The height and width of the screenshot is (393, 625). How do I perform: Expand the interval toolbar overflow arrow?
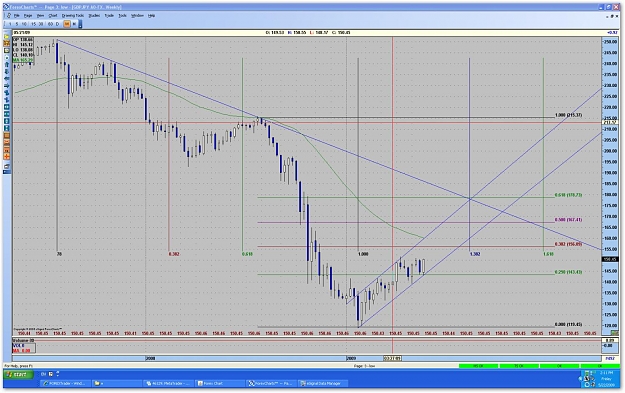pos(80,24)
